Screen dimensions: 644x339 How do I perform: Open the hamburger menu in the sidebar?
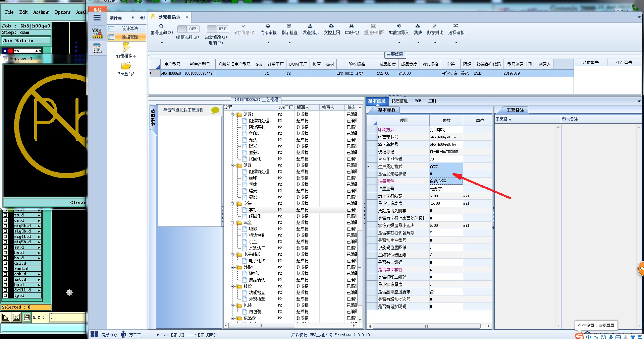pyautogui.click(x=97, y=18)
